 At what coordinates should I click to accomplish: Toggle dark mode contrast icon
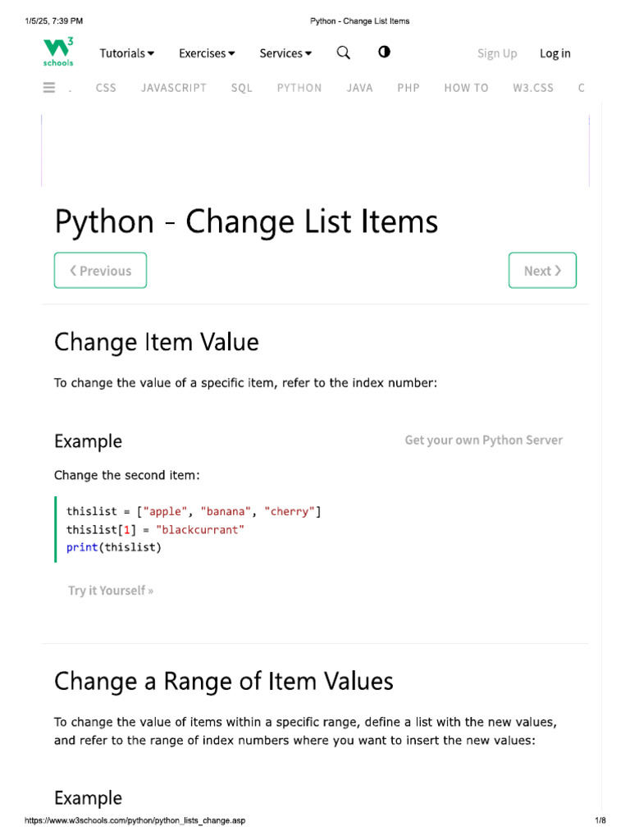click(x=384, y=52)
